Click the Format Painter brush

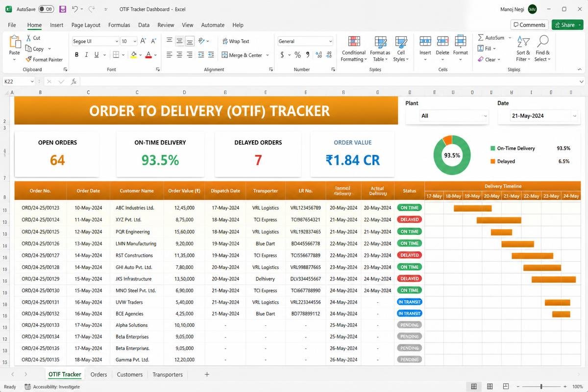click(28, 60)
